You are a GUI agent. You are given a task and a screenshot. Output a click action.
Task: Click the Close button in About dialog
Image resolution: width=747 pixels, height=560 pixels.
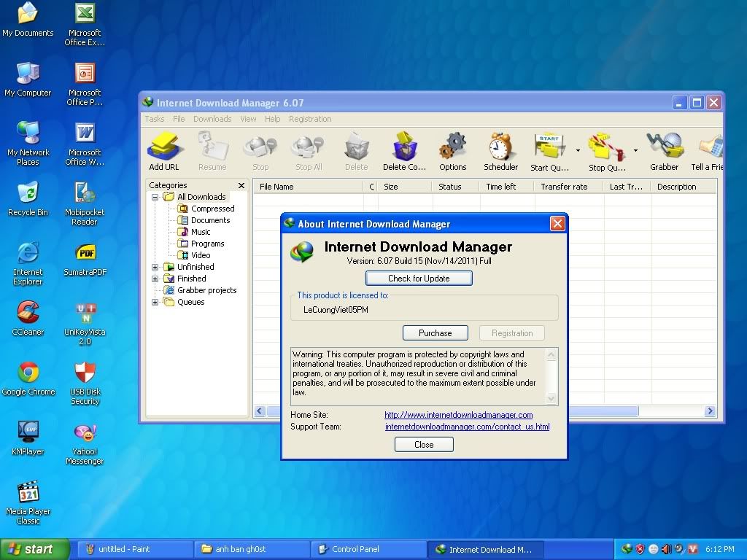pyautogui.click(x=424, y=445)
